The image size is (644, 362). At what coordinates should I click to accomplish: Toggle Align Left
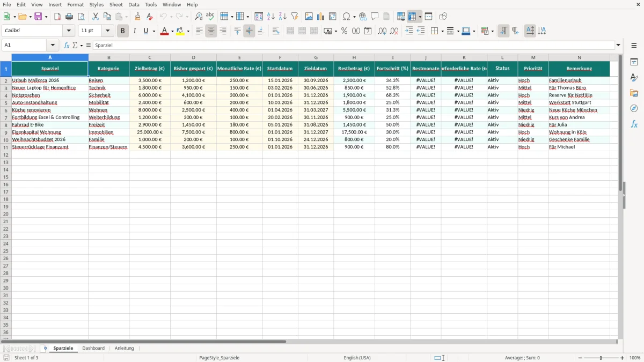tap(199, 31)
